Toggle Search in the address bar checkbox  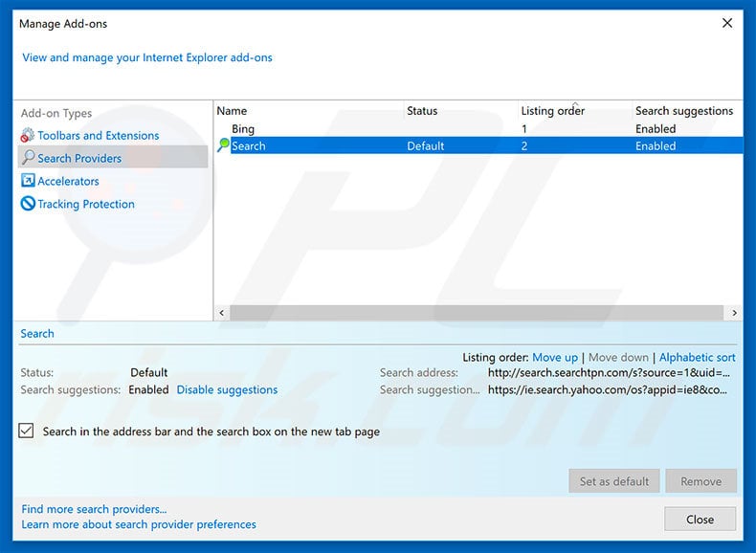tap(26, 431)
